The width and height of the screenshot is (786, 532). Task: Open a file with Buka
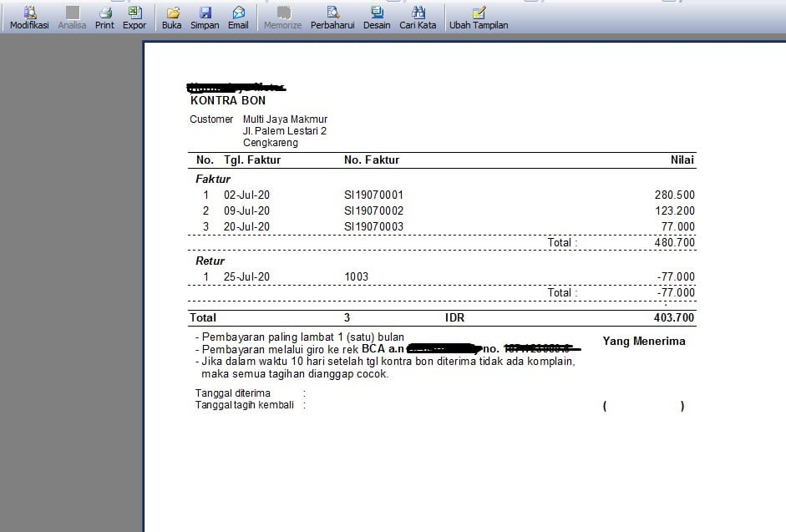(172, 18)
